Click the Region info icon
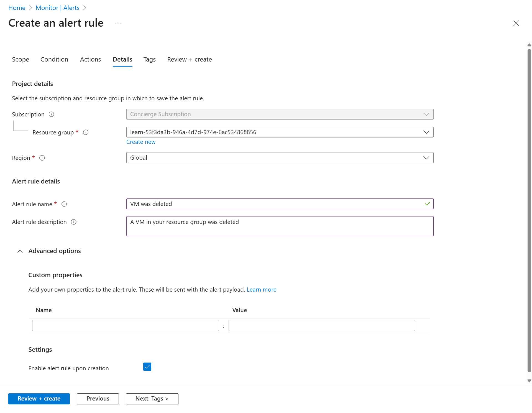This screenshot has height=413, width=532. 42,158
